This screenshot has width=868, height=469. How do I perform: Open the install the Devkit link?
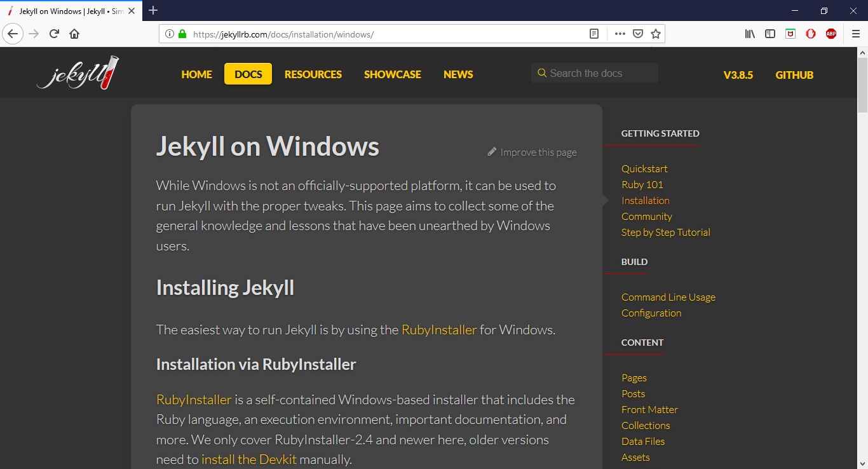(x=249, y=459)
